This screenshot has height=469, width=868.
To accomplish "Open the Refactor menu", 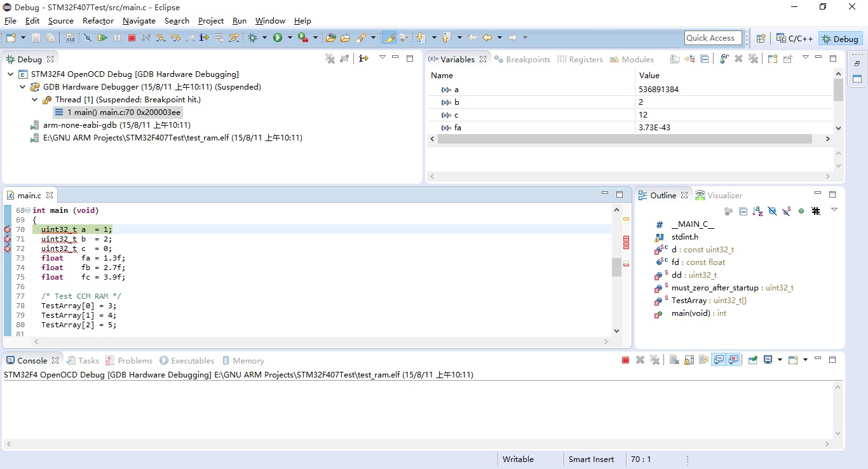I will pos(98,21).
